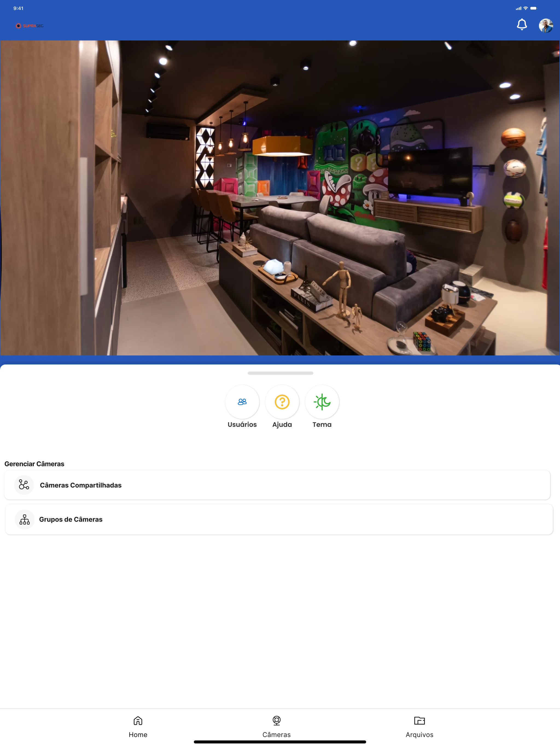Tap the cellular signal indicator
The width and height of the screenshot is (560, 747).
(518, 8)
